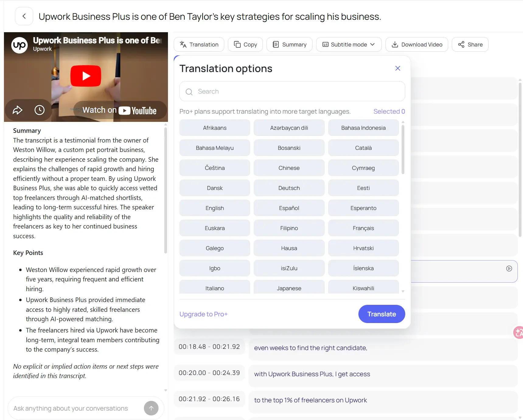
Task: Pick Galego from language list
Action: [x=215, y=248]
